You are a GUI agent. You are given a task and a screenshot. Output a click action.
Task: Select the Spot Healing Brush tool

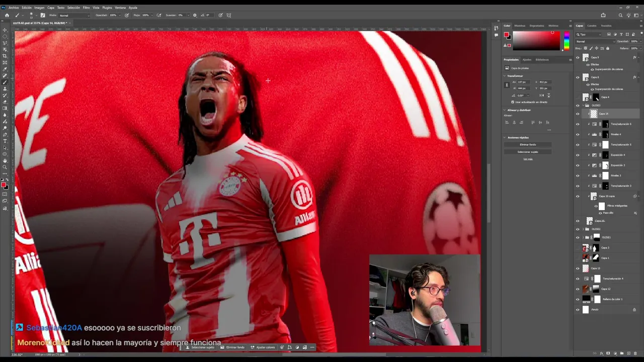point(5,76)
